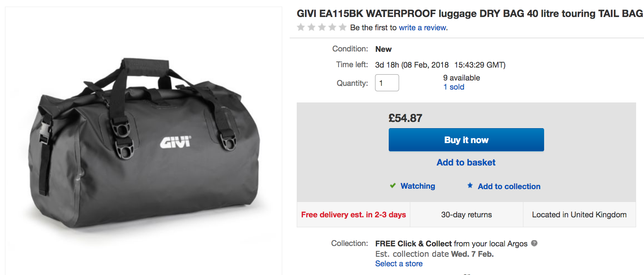Add the item to basket

pos(466,163)
